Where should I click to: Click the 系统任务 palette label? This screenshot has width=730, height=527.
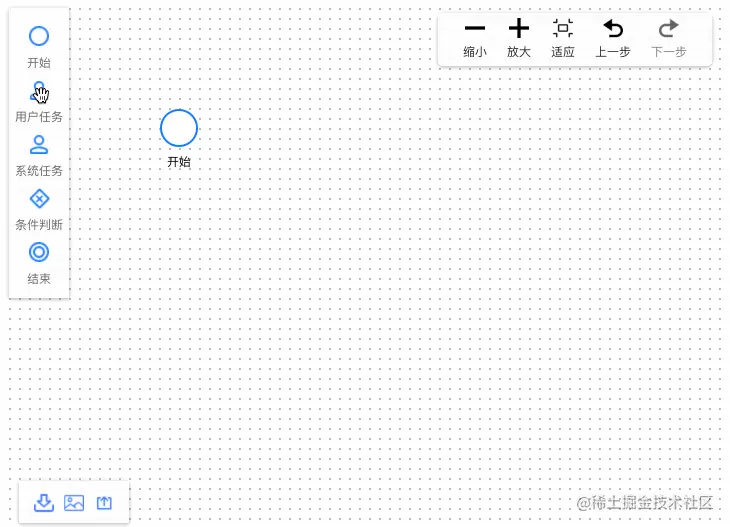(39, 170)
